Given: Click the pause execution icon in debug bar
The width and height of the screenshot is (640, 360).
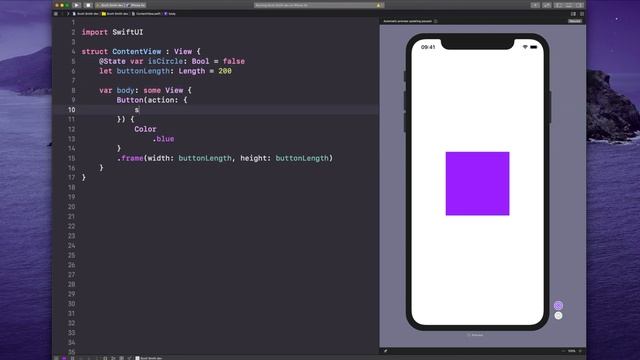Looking at the screenshot, I should click(72, 358).
